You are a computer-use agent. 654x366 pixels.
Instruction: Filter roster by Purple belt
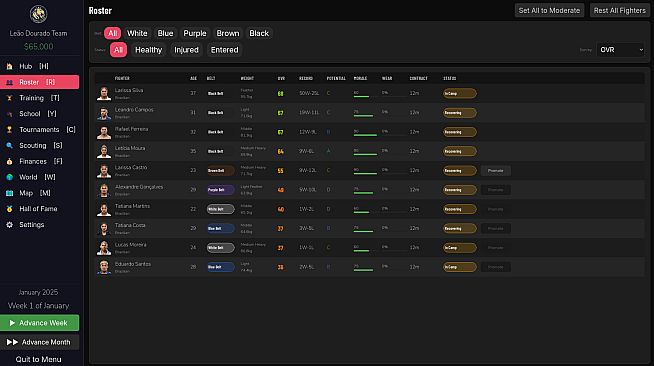(195, 33)
